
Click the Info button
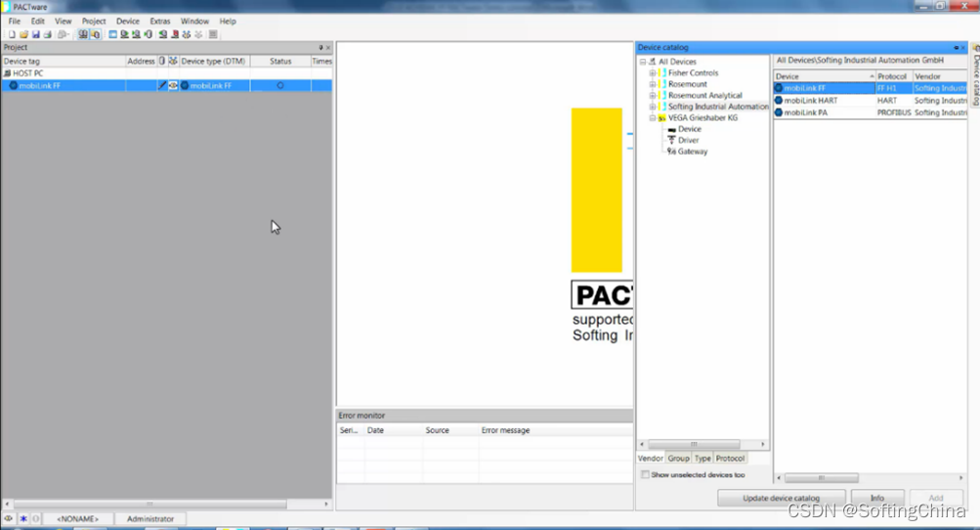[876, 498]
